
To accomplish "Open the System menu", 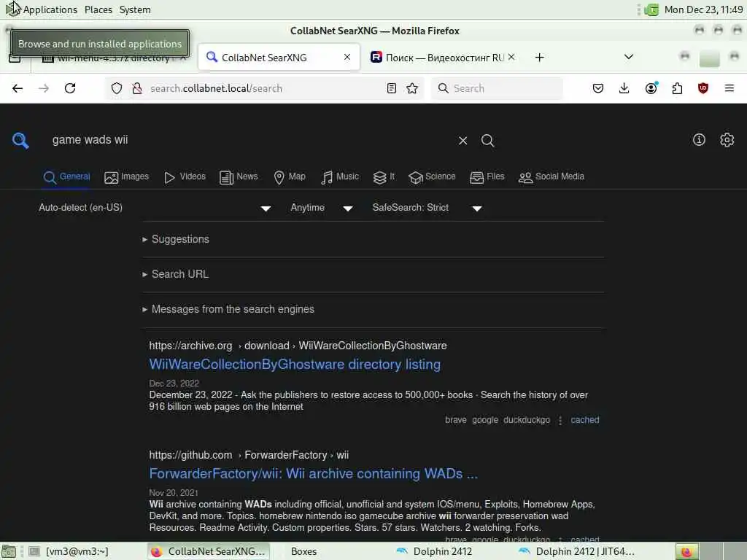I will click(135, 9).
